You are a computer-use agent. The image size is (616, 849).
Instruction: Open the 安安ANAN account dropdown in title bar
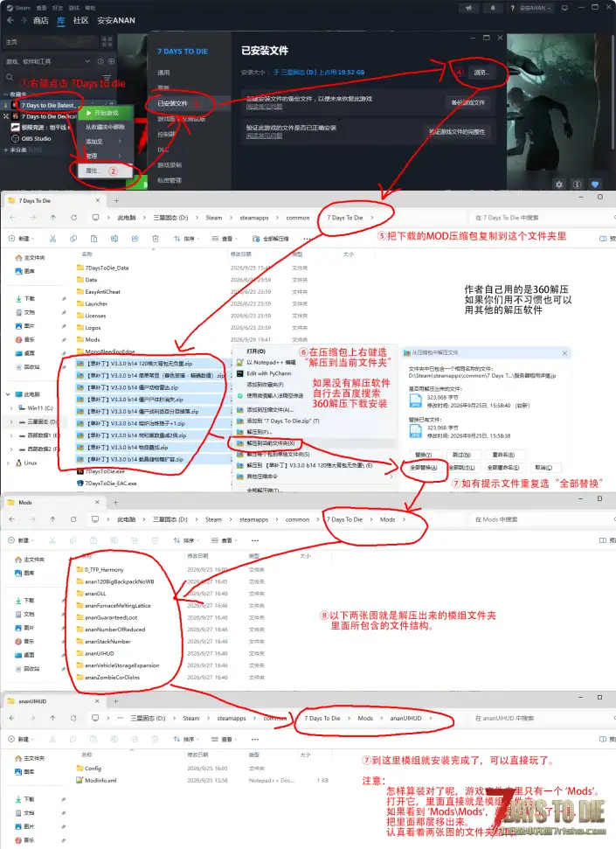pyautogui.click(x=536, y=8)
